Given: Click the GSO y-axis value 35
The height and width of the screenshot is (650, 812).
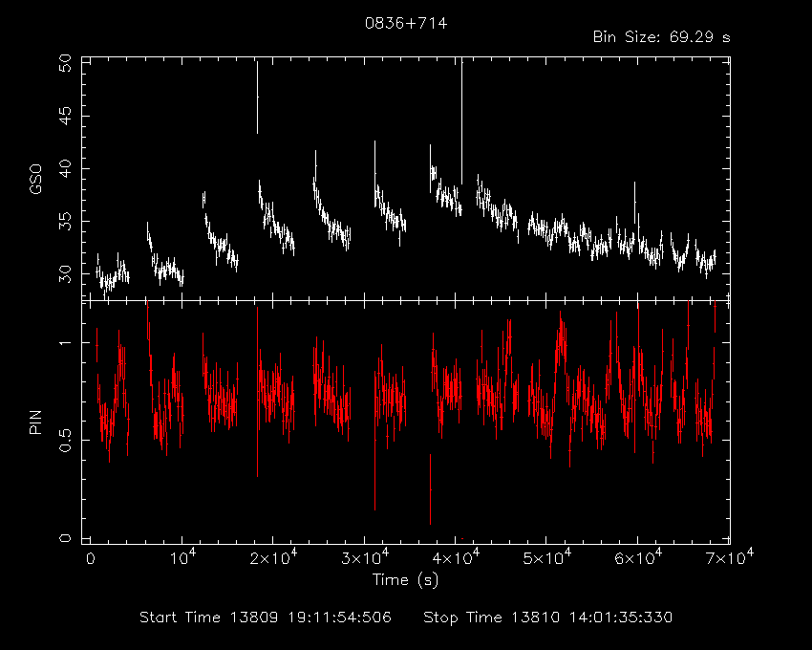Looking at the screenshot, I should (65, 222).
